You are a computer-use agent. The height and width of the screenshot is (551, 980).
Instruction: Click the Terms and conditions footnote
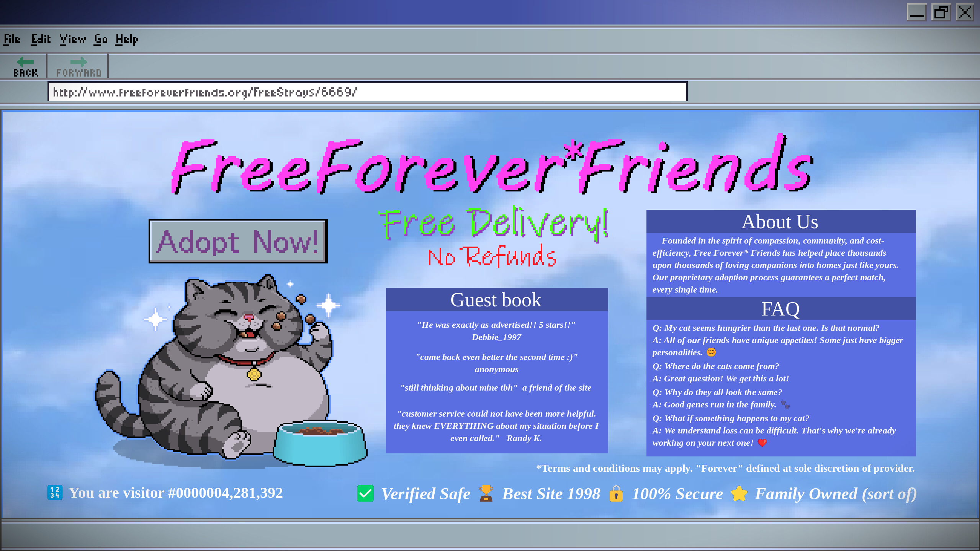point(725,468)
